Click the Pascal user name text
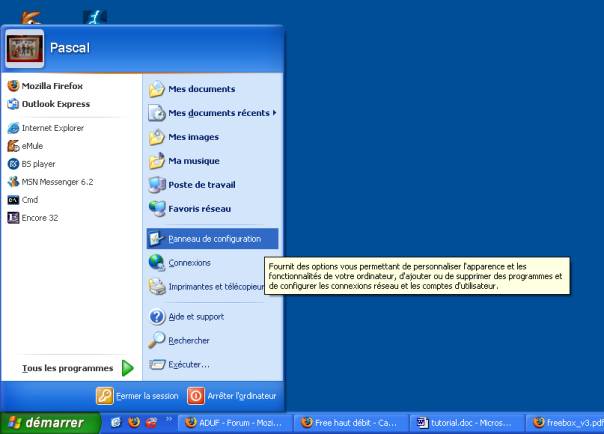604x434 pixels. (70, 48)
